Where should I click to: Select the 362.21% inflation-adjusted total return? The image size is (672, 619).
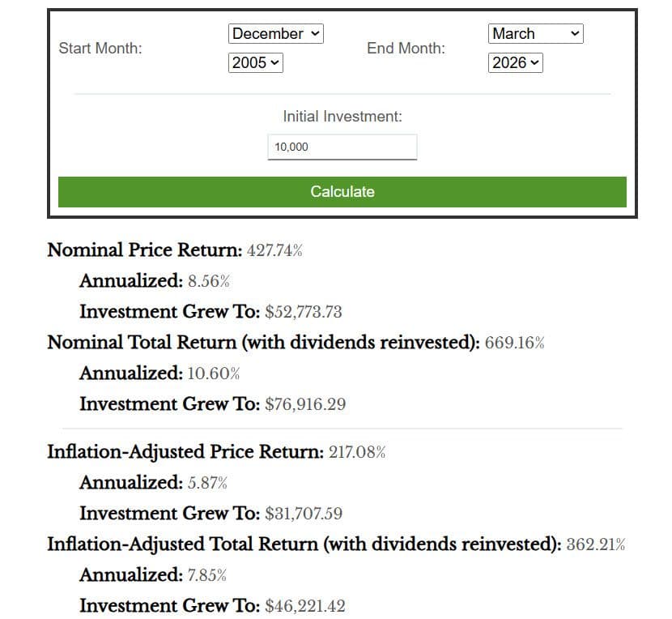[x=596, y=544]
